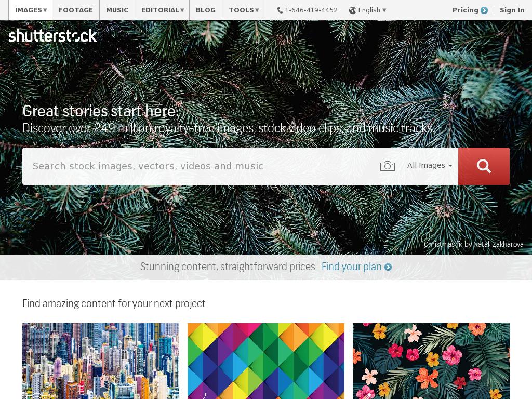Image resolution: width=532 pixels, height=399 pixels.
Task: Click the Shutterstock logo
Action: click(x=52, y=36)
